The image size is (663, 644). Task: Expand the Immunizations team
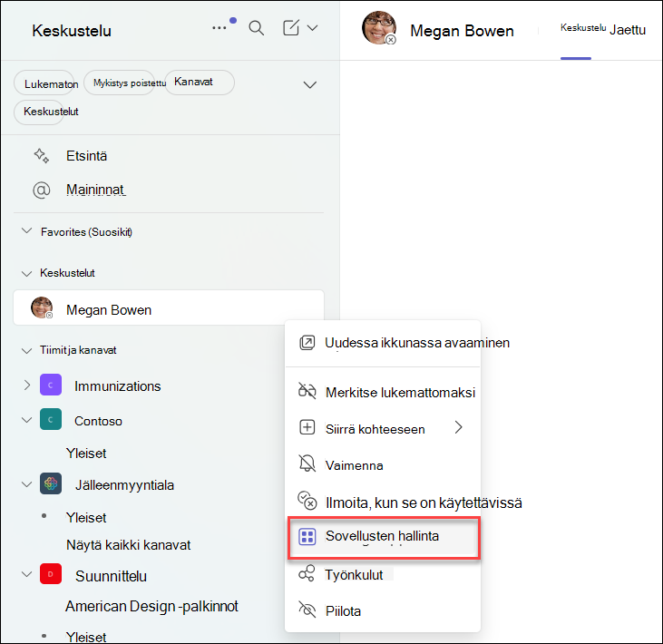27,385
